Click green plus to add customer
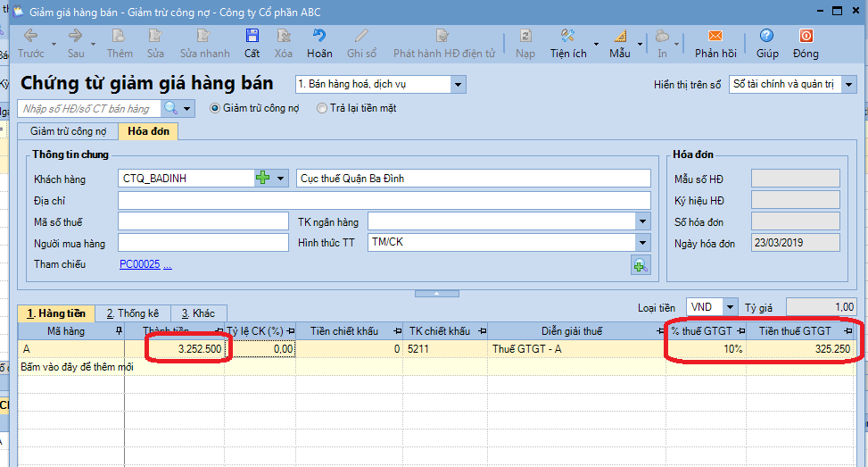868x467 pixels. 263,178
